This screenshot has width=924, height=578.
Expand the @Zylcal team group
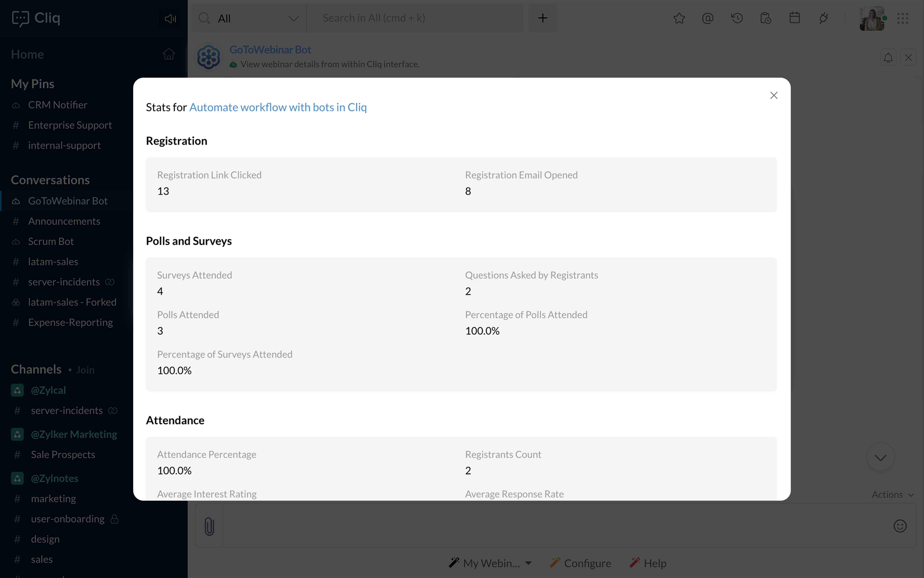[x=49, y=390]
